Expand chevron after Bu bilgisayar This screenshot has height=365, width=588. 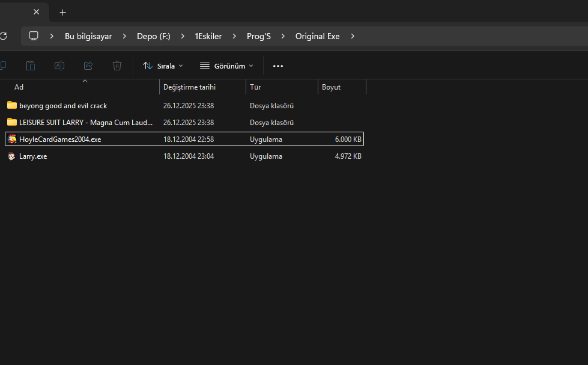124,36
